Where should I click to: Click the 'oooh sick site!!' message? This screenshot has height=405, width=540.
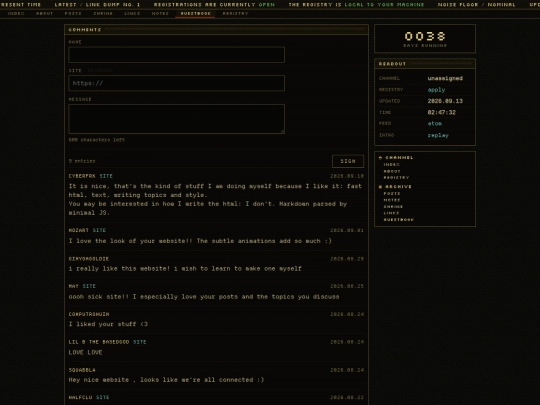[204, 297]
